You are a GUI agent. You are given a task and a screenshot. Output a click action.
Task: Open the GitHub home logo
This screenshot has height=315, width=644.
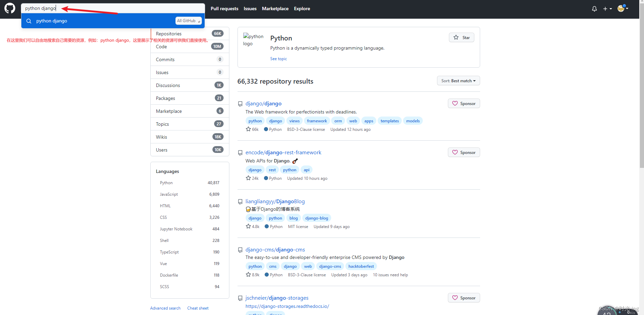[x=10, y=8]
